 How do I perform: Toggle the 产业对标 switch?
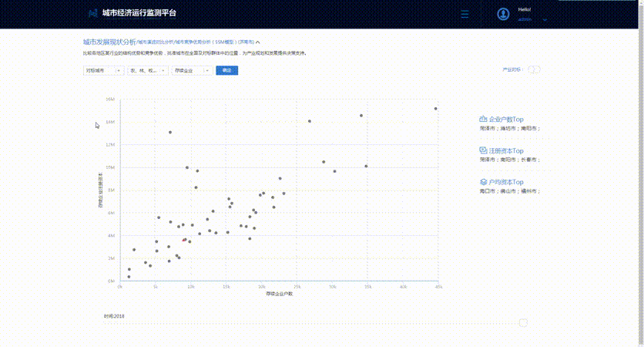534,69
